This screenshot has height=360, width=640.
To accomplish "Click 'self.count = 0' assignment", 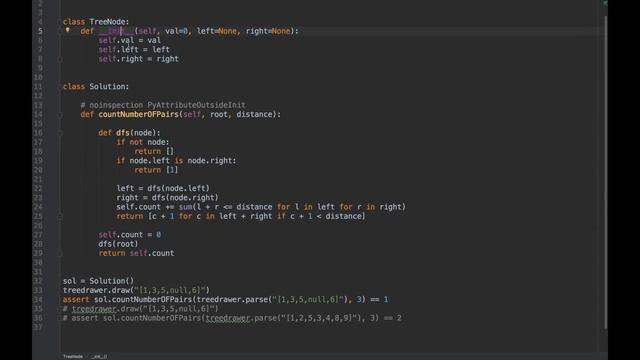I will (x=129, y=235).
